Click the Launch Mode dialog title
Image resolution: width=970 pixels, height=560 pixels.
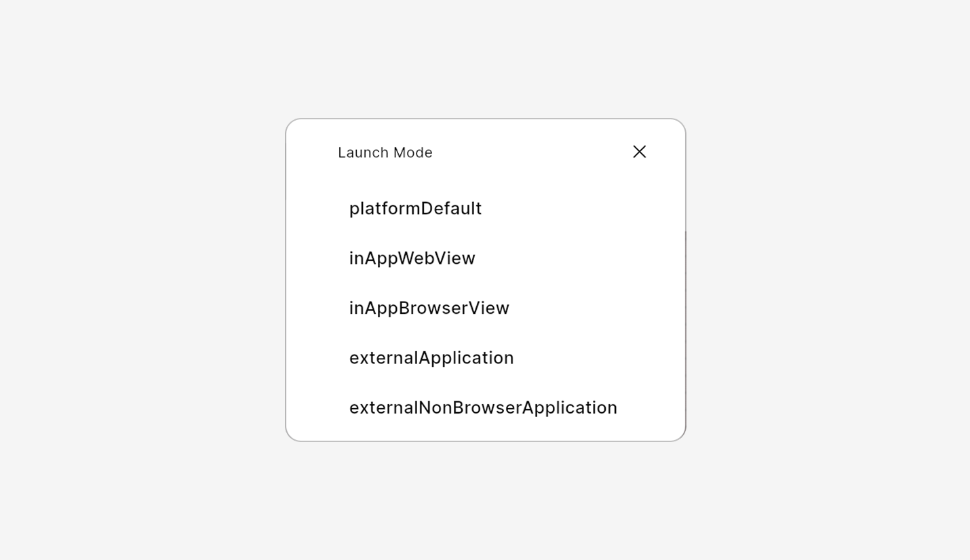click(385, 153)
